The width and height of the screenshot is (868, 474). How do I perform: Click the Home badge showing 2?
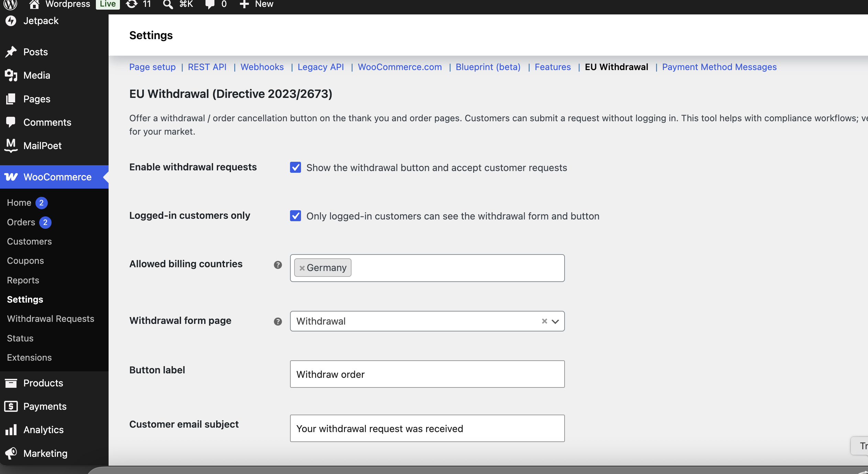42,203
